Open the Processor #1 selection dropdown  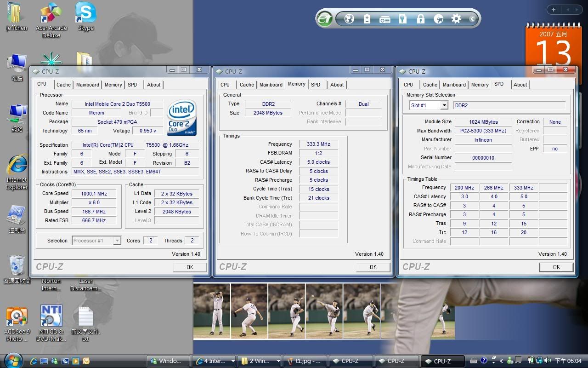pyautogui.click(x=97, y=241)
